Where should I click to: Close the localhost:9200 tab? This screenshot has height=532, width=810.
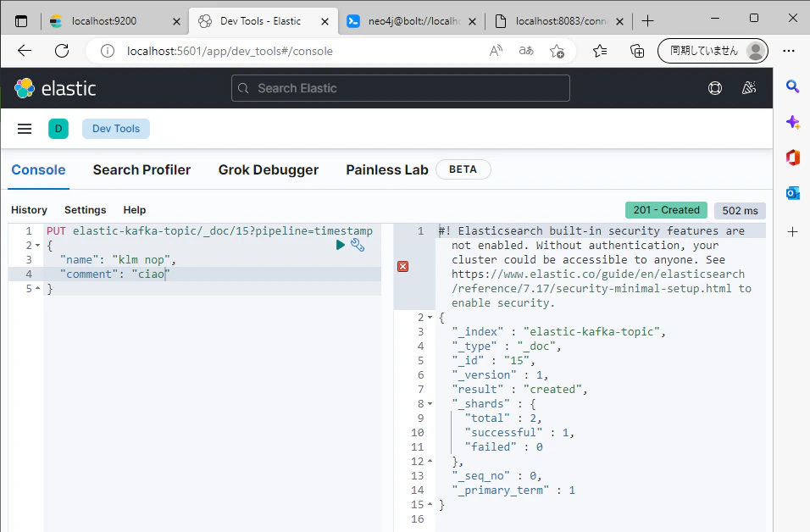[177, 22]
